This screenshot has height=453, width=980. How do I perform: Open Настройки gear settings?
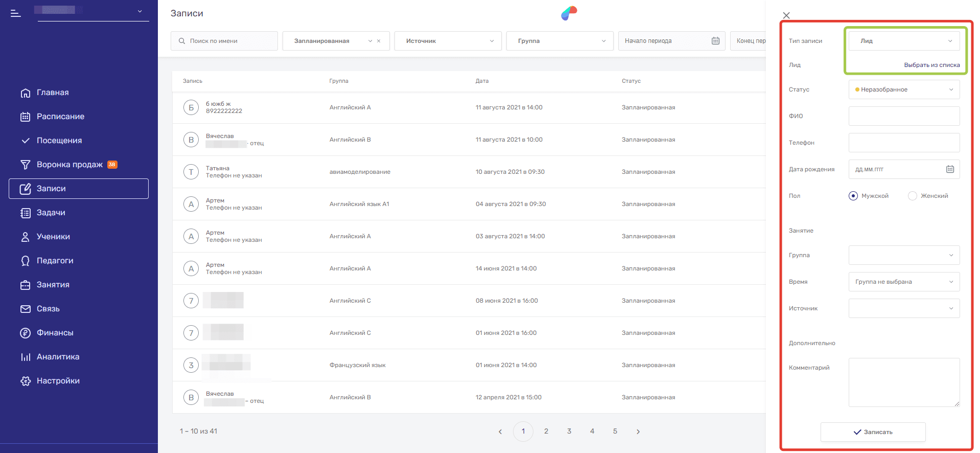pos(58,381)
